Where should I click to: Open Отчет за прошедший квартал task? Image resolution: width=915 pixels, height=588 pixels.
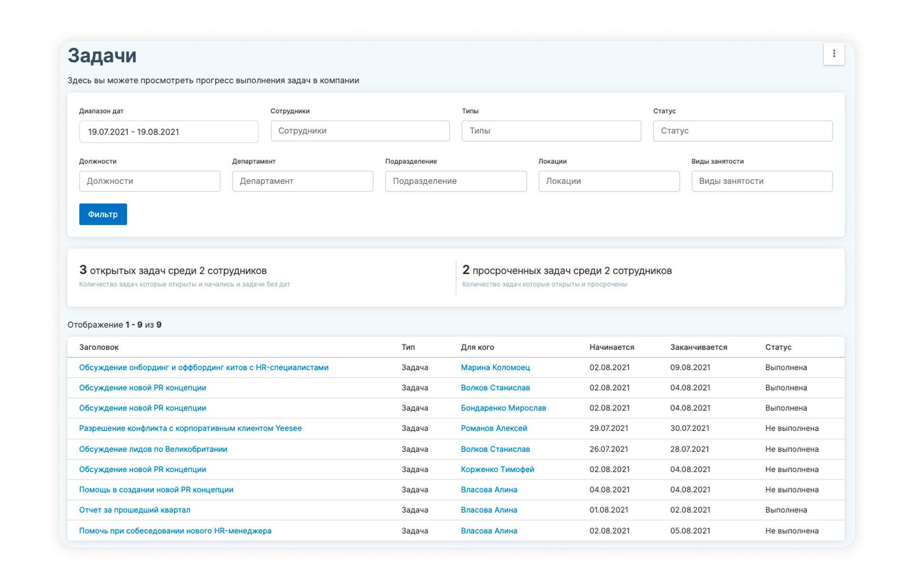click(x=134, y=510)
